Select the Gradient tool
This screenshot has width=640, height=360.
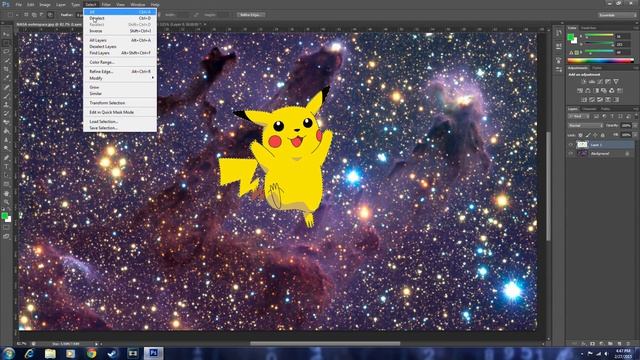tap(6, 131)
